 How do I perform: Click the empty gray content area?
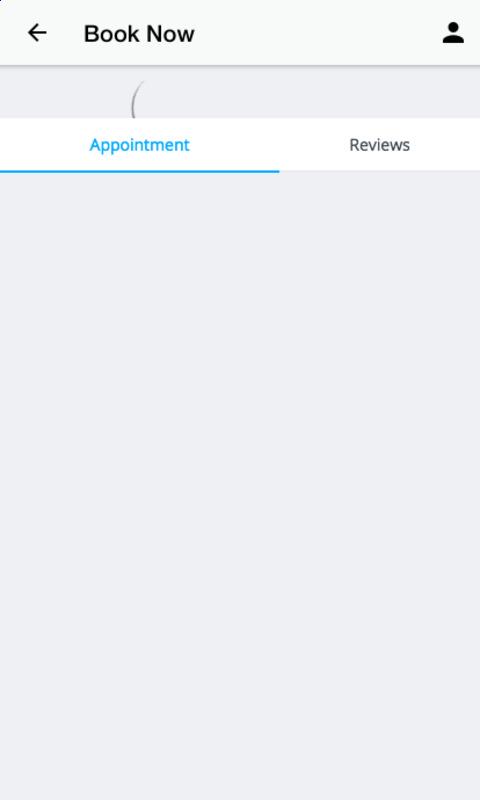click(240, 485)
